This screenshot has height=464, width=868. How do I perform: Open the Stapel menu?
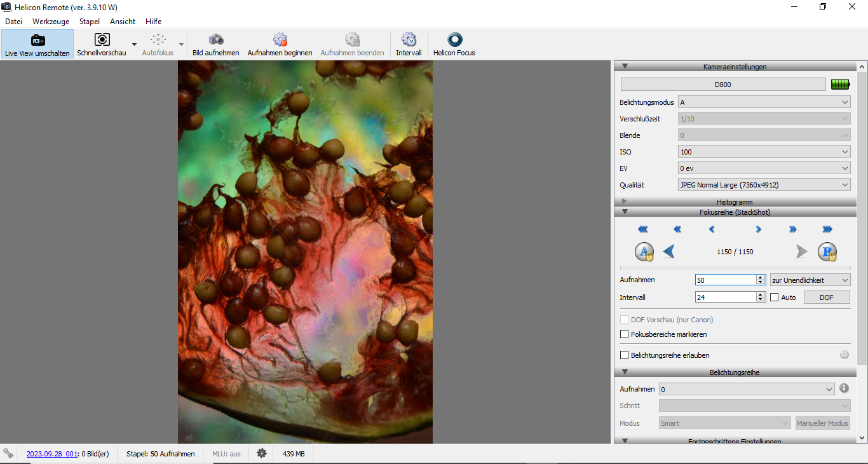pos(89,21)
